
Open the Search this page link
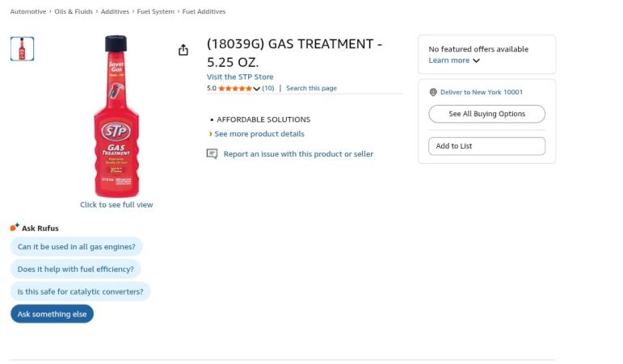pyautogui.click(x=312, y=88)
